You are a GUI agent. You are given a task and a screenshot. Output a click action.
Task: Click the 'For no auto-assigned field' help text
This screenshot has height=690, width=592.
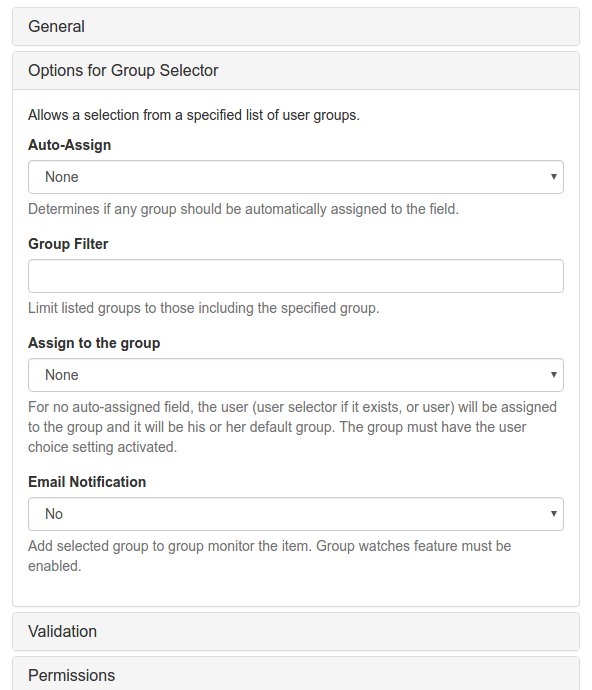pos(292,427)
